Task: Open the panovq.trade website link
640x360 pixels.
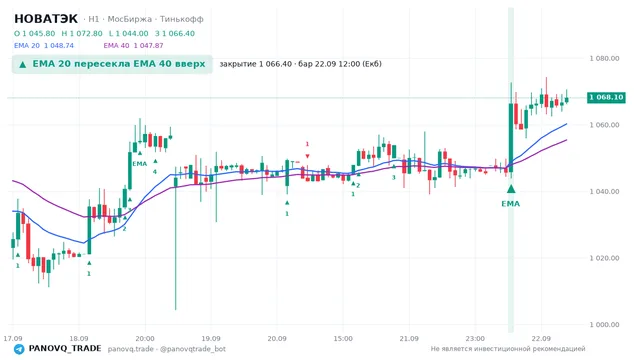Action: coord(131,349)
